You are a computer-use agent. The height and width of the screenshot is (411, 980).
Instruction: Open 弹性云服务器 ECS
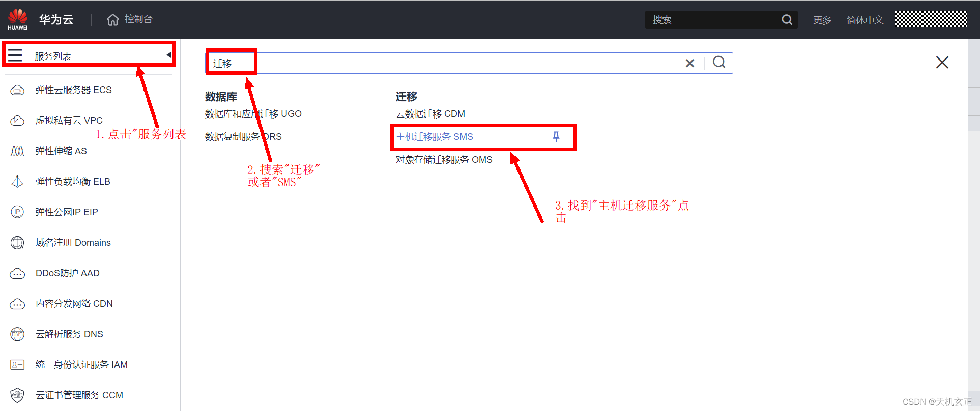(x=73, y=90)
